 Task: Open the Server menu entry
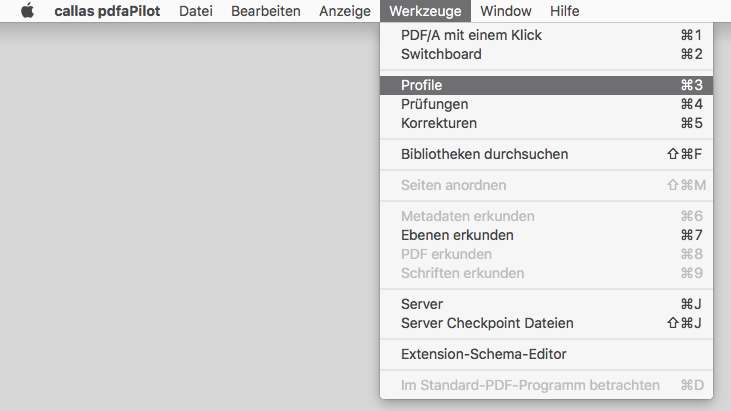(x=546, y=304)
